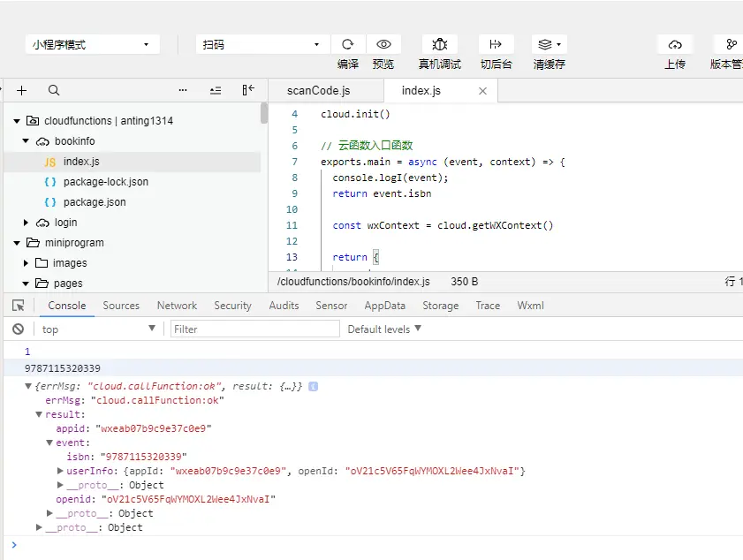Click line 8 console.logI(event) code

point(390,178)
